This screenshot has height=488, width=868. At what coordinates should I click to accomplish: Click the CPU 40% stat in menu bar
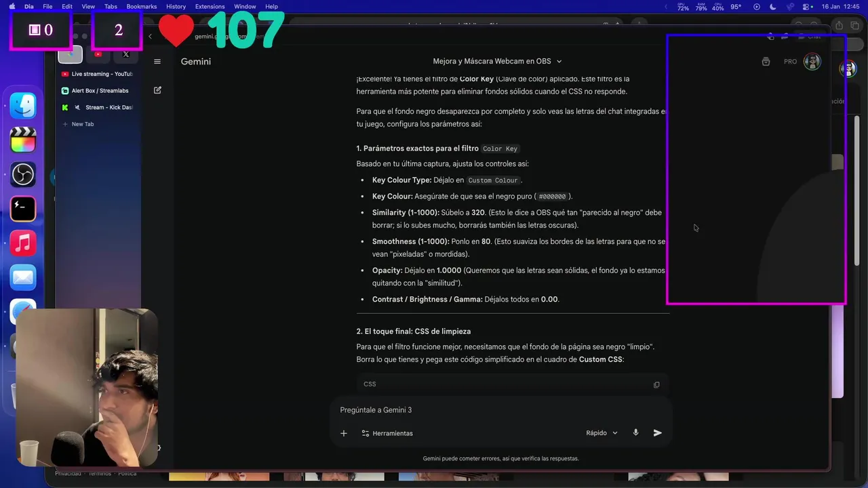[x=718, y=7]
